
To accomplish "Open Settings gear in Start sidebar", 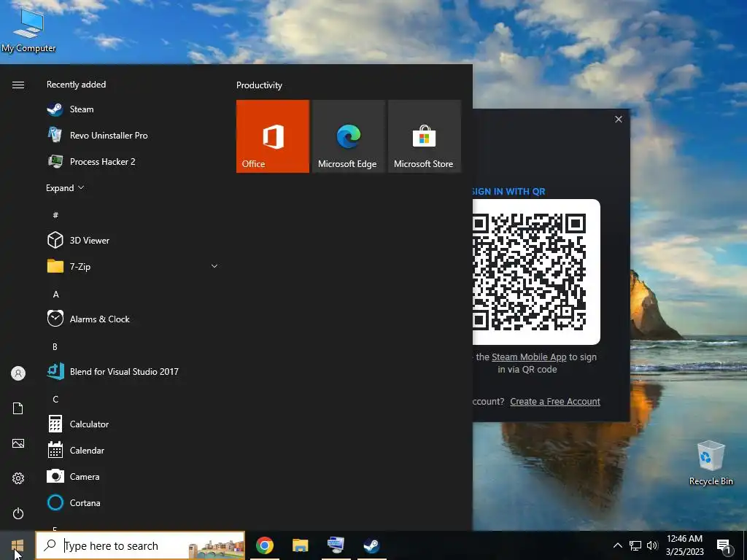I will click(x=18, y=478).
